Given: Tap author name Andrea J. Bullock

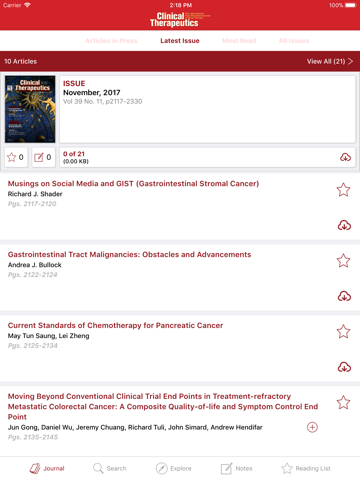Looking at the screenshot, I should point(35,265).
